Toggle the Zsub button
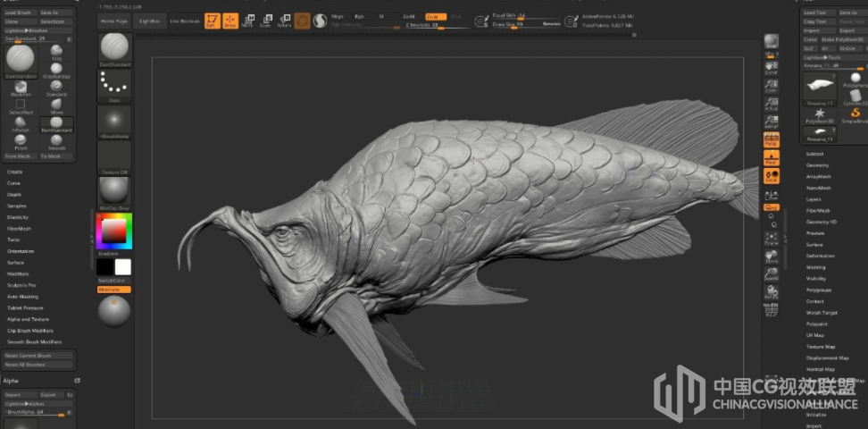The width and height of the screenshot is (868, 429). pyautogui.click(x=436, y=17)
